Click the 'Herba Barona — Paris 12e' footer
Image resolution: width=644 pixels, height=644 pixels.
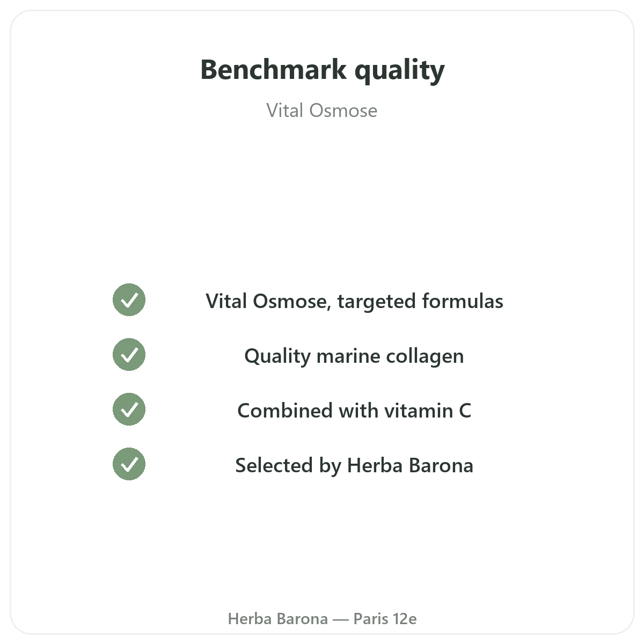click(x=322, y=619)
